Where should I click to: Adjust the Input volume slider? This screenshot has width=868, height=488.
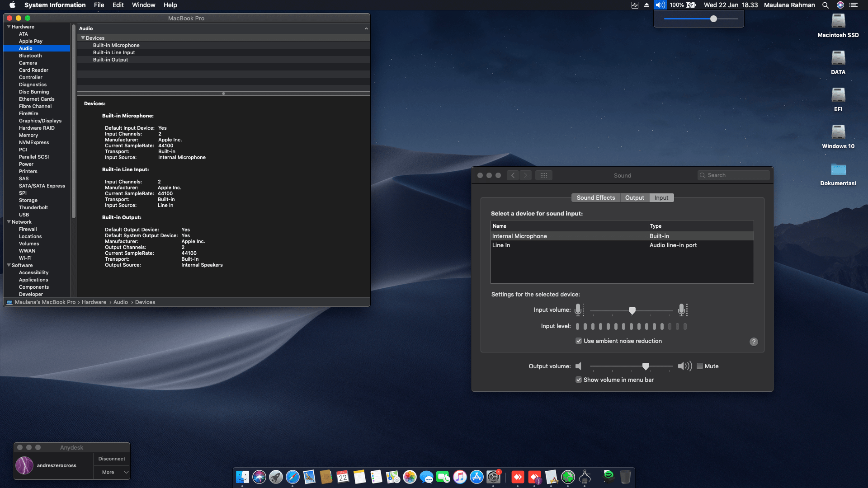[632, 310]
